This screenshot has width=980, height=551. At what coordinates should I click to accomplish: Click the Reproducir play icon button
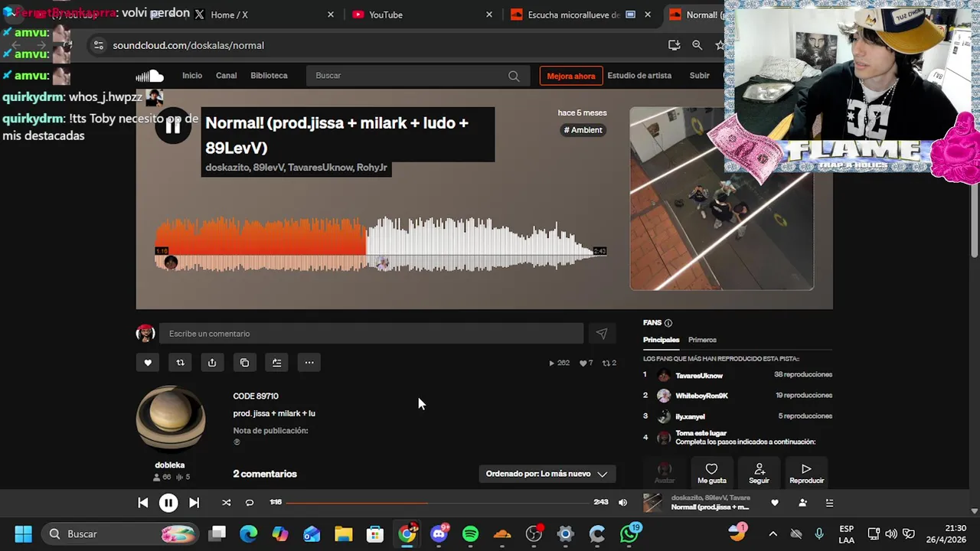pos(806,473)
